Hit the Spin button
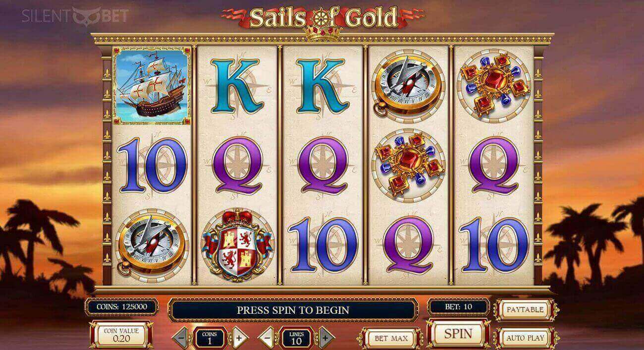 pos(458,333)
